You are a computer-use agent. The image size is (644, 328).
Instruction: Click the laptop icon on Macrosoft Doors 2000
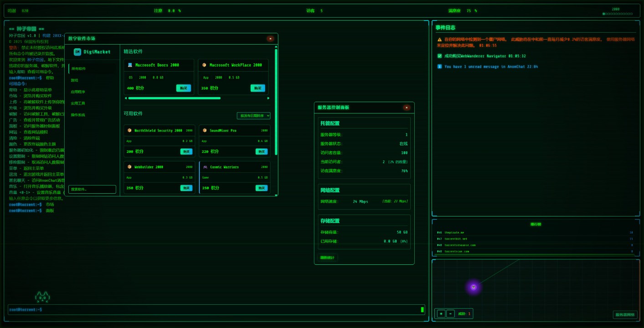click(130, 65)
